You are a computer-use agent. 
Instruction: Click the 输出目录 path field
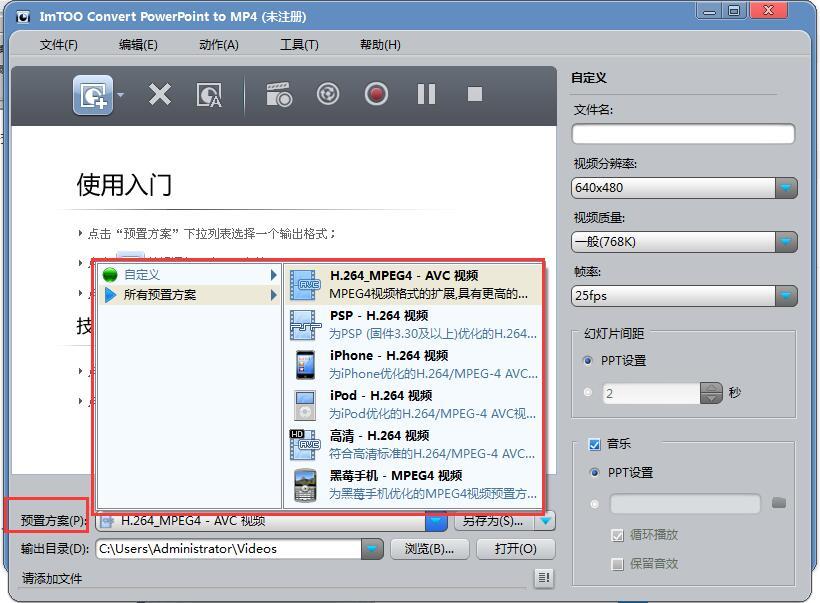tap(229, 549)
